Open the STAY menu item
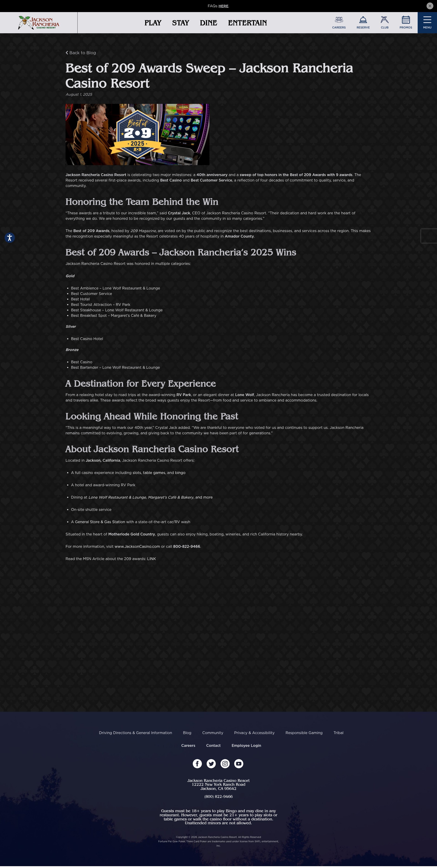The height and width of the screenshot is (868, 437). (x=180, y=23)
